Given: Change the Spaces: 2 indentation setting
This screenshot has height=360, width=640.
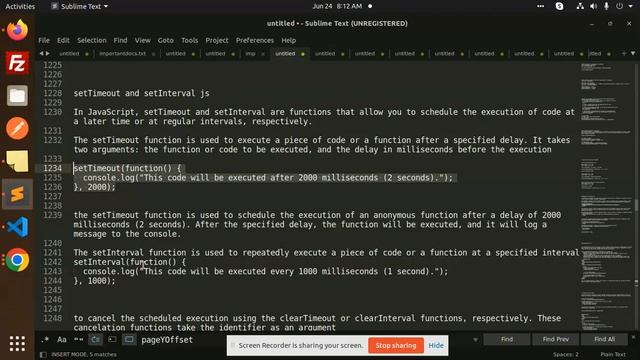Looking at the screenshot, I should click(566, 355).
